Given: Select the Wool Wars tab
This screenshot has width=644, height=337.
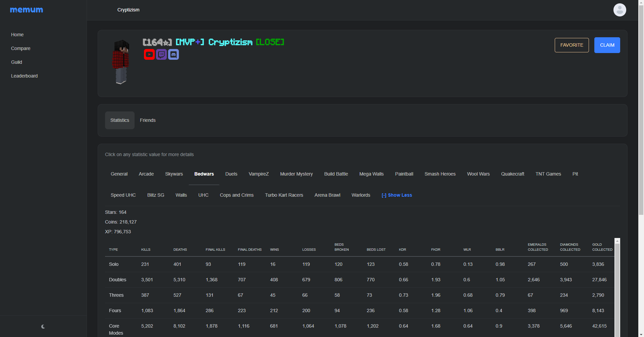Looking at the screenshot, I should [478, 174].
